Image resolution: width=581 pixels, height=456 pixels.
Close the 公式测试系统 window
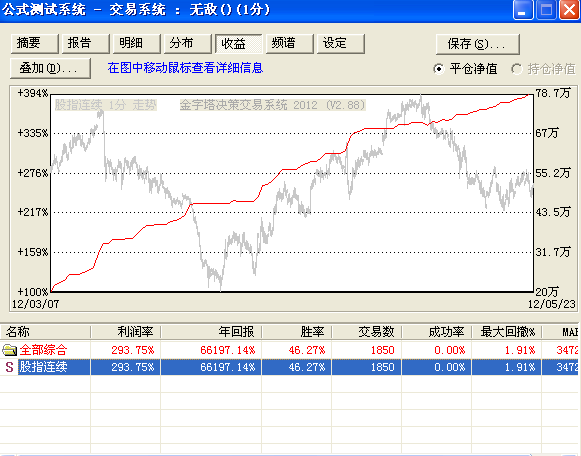coord(570,10)
